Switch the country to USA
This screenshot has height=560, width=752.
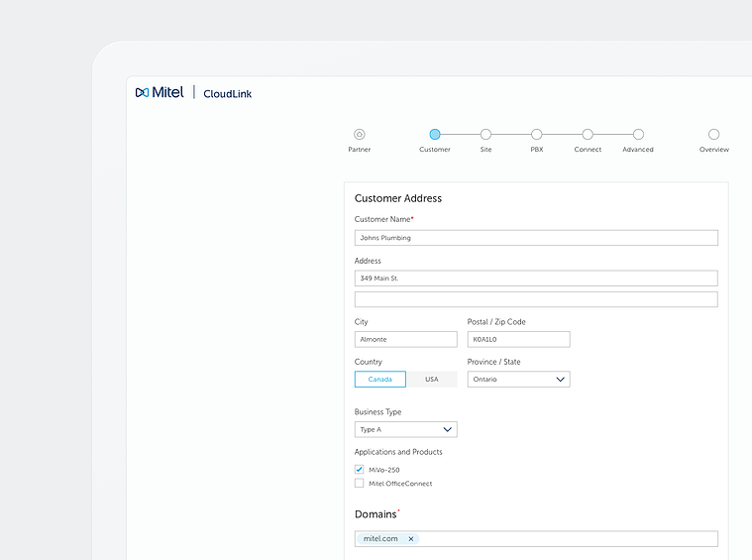[432, 379]
